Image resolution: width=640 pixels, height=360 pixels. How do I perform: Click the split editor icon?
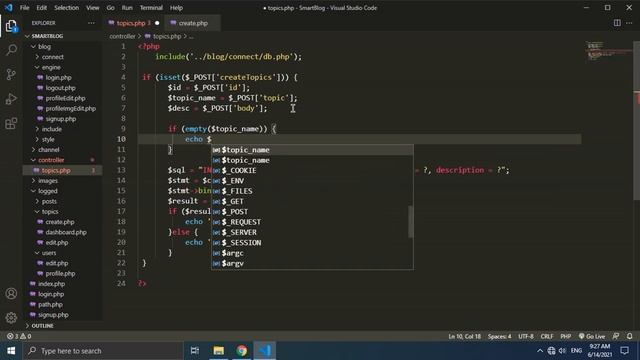point(617,23)
